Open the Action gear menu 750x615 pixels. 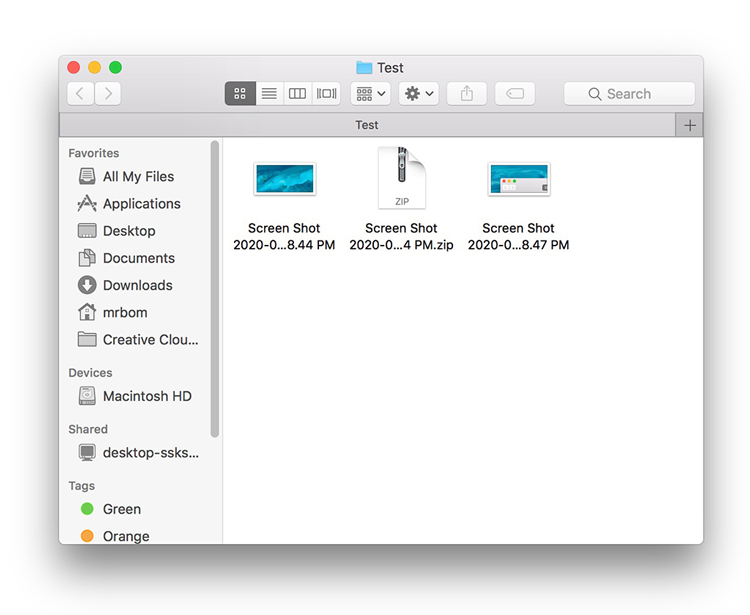click(419, 93)
